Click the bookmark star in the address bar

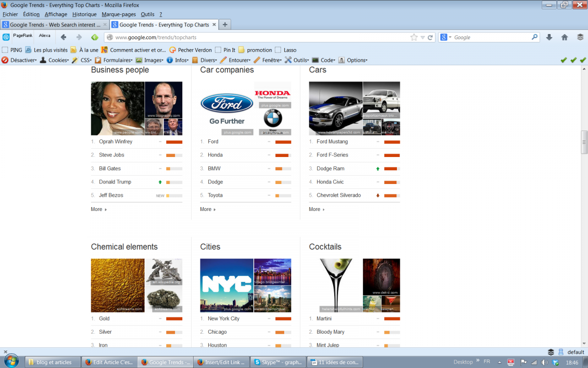414,37
